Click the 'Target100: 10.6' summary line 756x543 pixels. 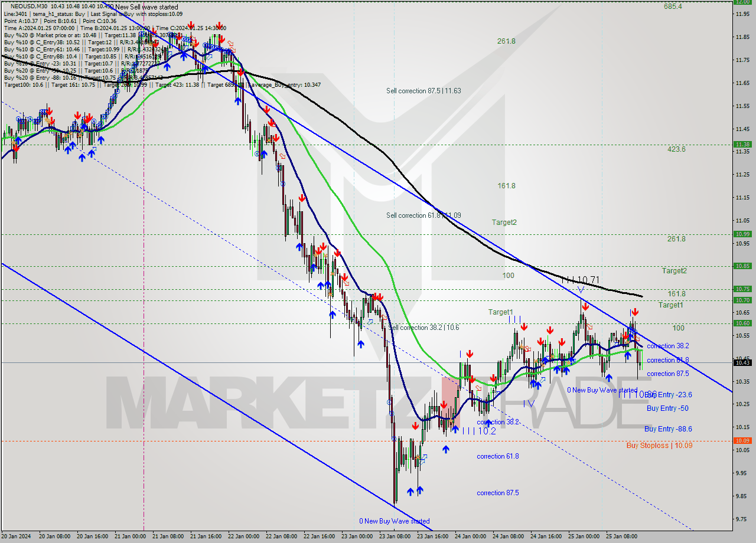click(x=22, y=84)
